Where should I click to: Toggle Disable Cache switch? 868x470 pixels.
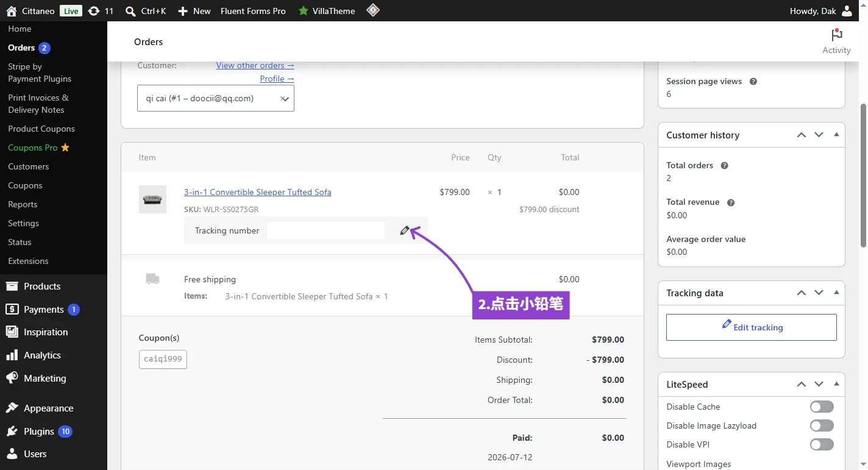[822, 407]
